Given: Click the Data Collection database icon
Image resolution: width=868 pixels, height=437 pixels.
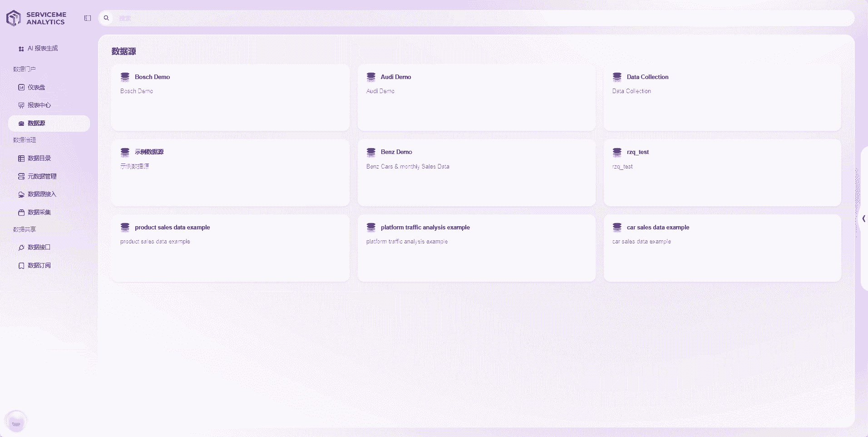Looking at the screenshot, I should pos(617,77).
